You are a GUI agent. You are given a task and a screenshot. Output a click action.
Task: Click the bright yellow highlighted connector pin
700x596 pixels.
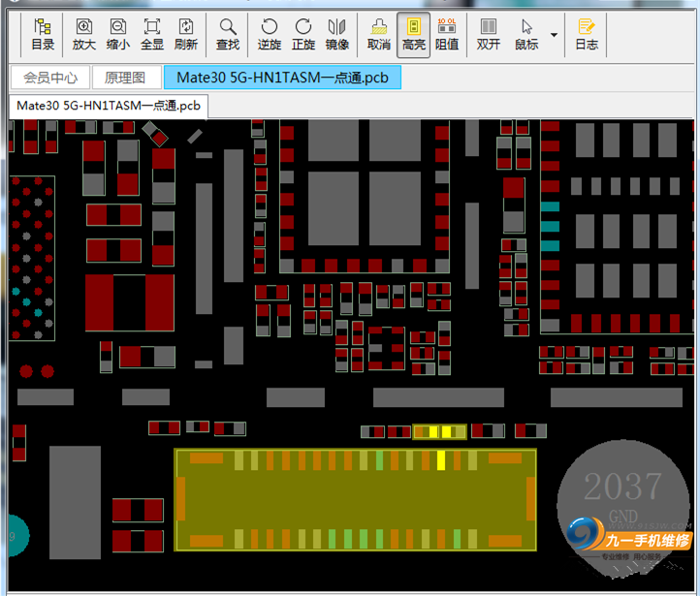click(441, 460)
